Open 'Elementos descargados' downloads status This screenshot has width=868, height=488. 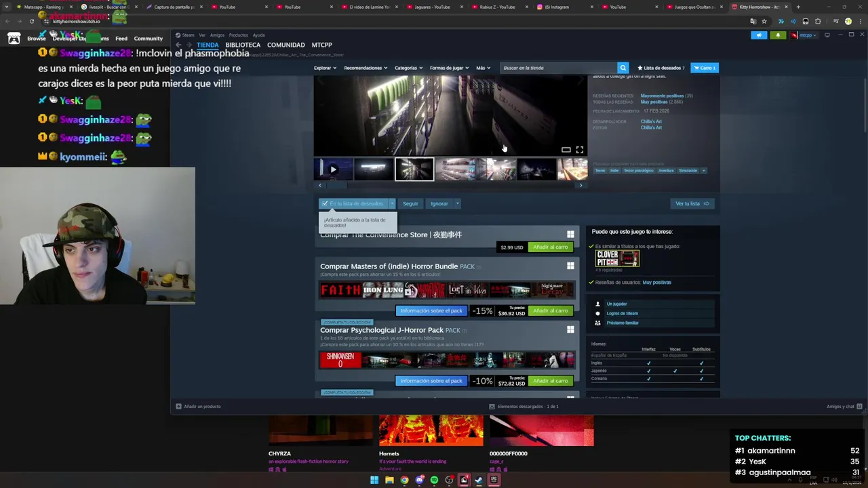pyautogui.click(x=524, y=407)
